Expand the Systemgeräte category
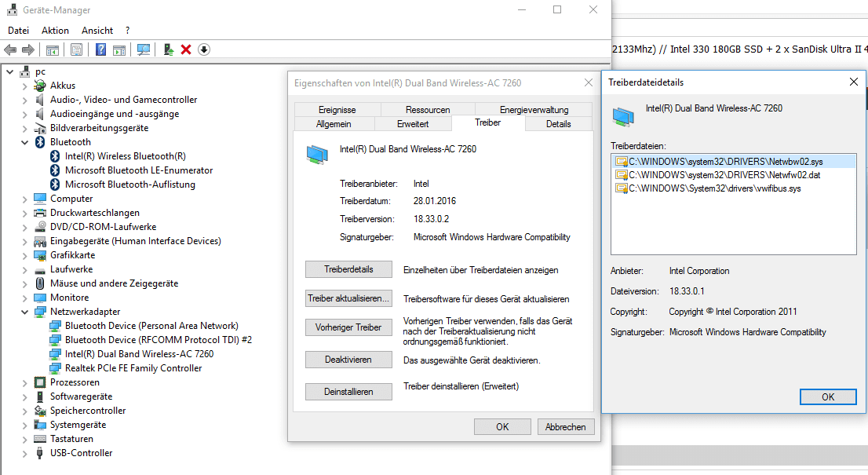The image size is (868, 475). click(x=24, y=426)
